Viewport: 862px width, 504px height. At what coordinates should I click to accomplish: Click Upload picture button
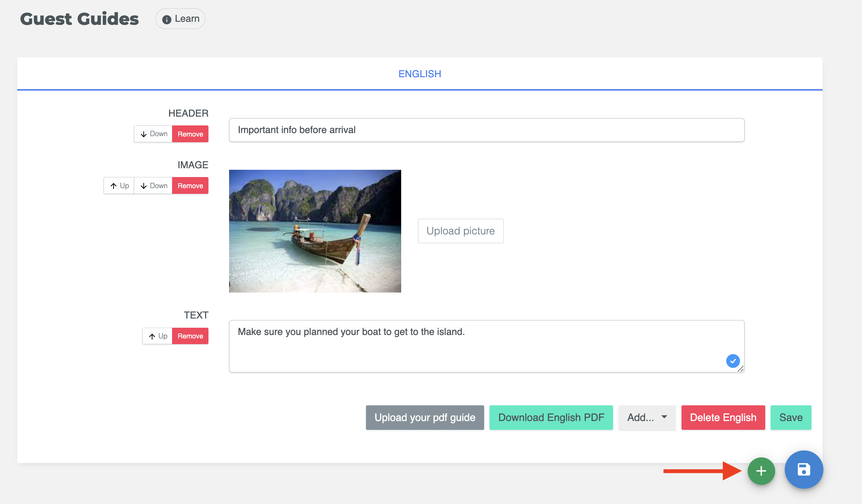click(460, 231)
